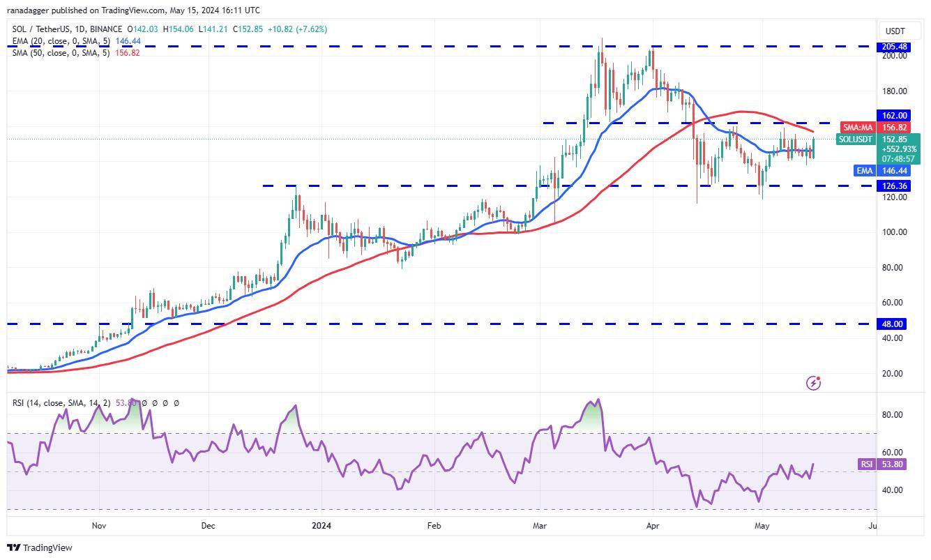Click the 48.00 support price label

(x=893, y=324)
